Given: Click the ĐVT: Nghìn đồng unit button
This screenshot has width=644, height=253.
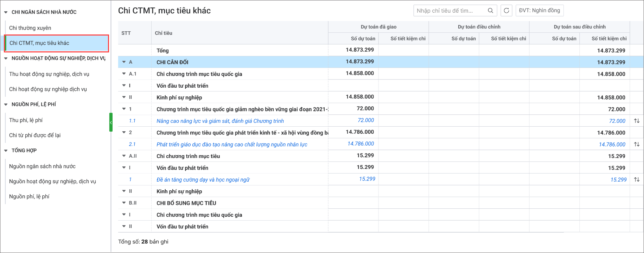Looking at the screenshot, I should (539, 11).
